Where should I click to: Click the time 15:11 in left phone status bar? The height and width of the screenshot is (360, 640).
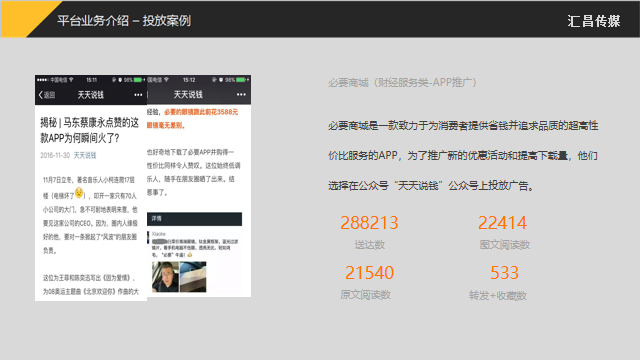pos(92,80)
